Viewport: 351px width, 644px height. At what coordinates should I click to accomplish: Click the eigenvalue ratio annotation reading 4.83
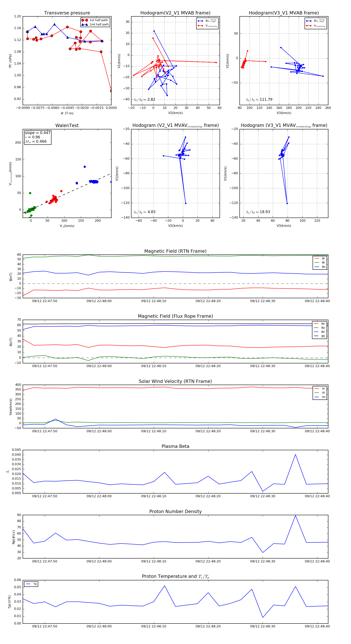click(x=144, y=212)
